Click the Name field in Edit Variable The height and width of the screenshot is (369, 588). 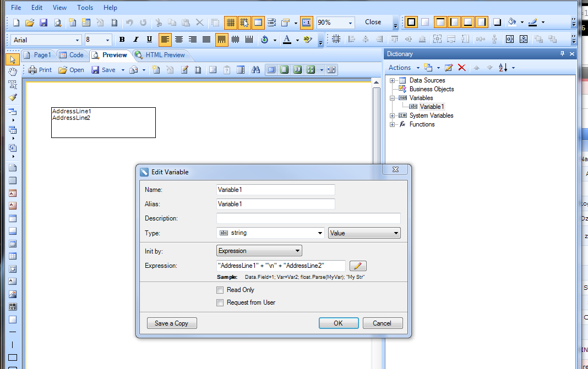click(x=276, y=190)
